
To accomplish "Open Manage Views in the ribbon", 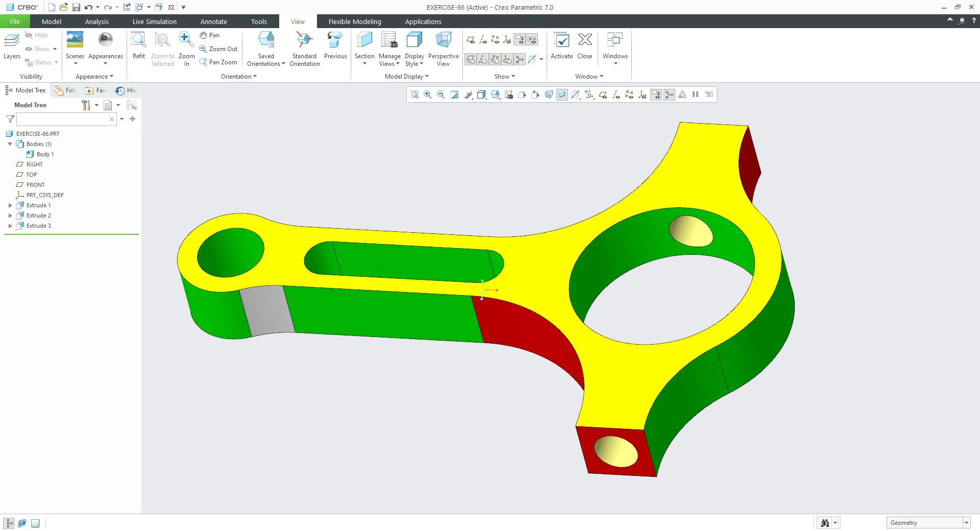I will click(389, 49).
